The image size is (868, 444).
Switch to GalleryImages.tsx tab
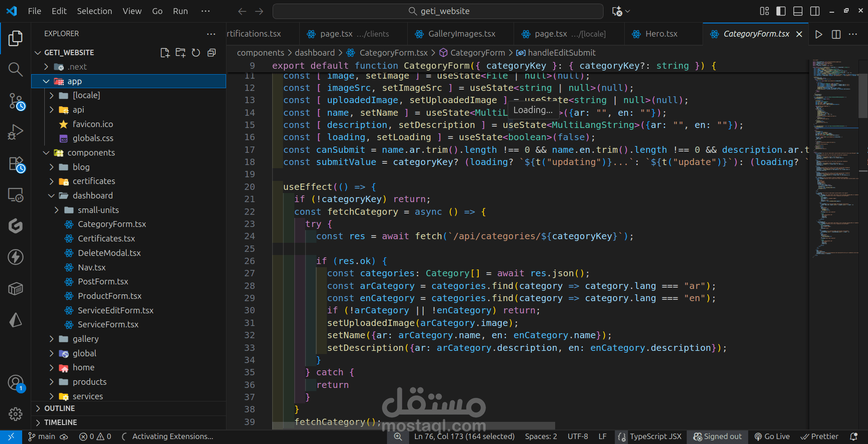pyautogui.click(x=461, y=34)
